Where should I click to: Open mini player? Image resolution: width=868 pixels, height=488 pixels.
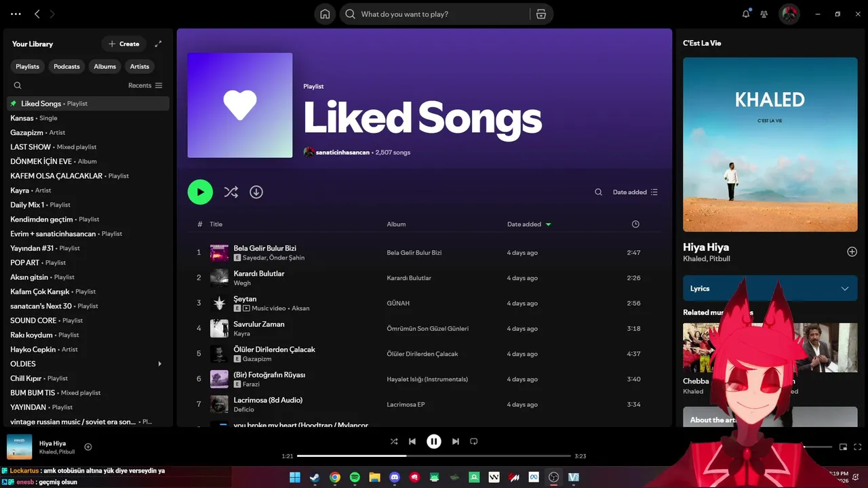click(843, 447)
